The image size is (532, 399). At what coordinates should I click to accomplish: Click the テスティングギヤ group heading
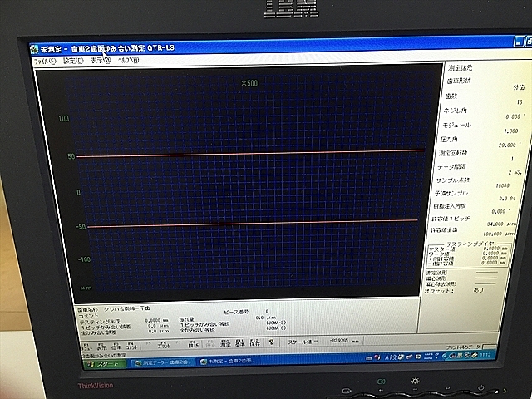tap(469, 244)
